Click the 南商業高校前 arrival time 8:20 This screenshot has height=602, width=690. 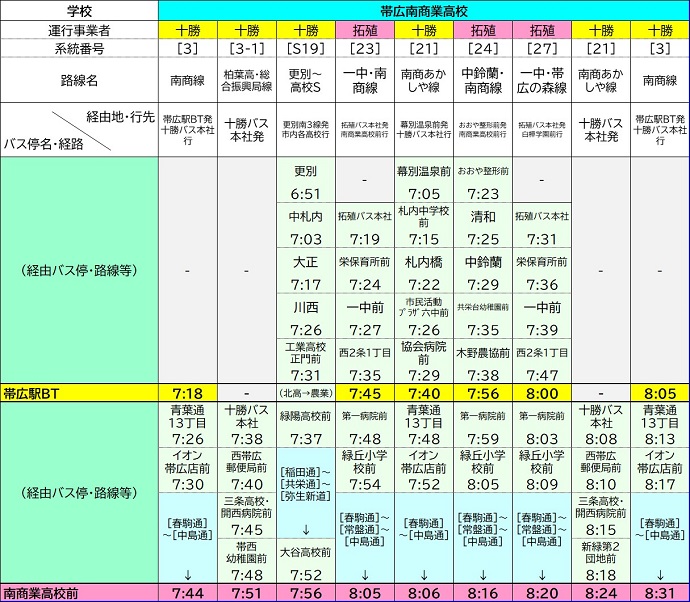tap(542, 594)
